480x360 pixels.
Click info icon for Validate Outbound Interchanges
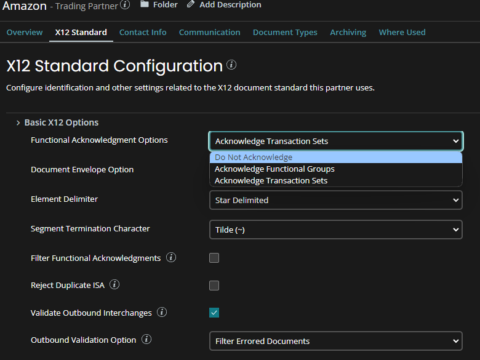pos(162,312)
